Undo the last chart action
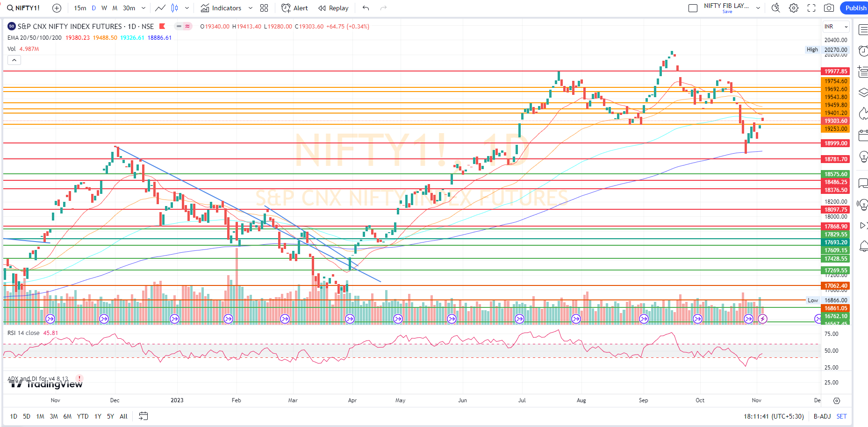868x427 pixels. 366,8
